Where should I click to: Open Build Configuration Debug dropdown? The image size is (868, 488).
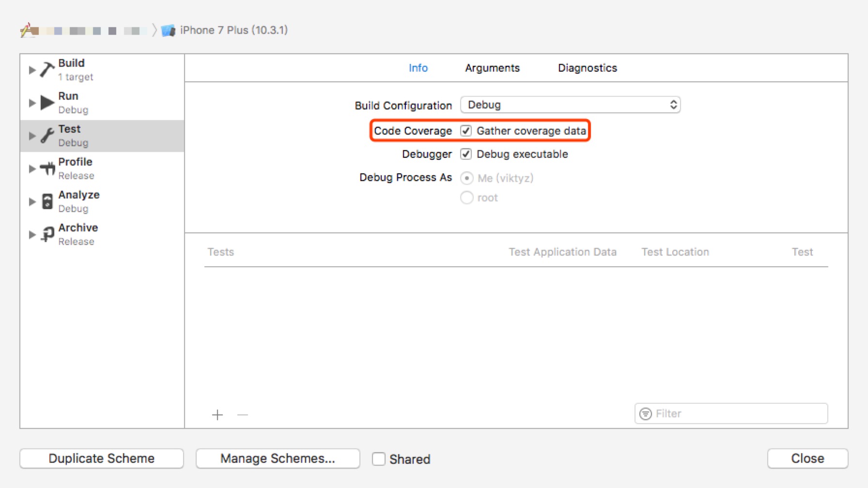pyautogui.click(x=571, y=105)
